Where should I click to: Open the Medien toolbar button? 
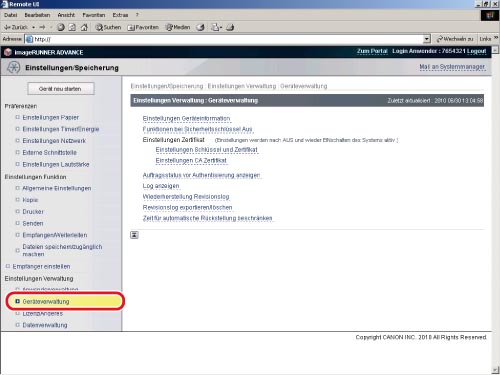coord(178,27)
